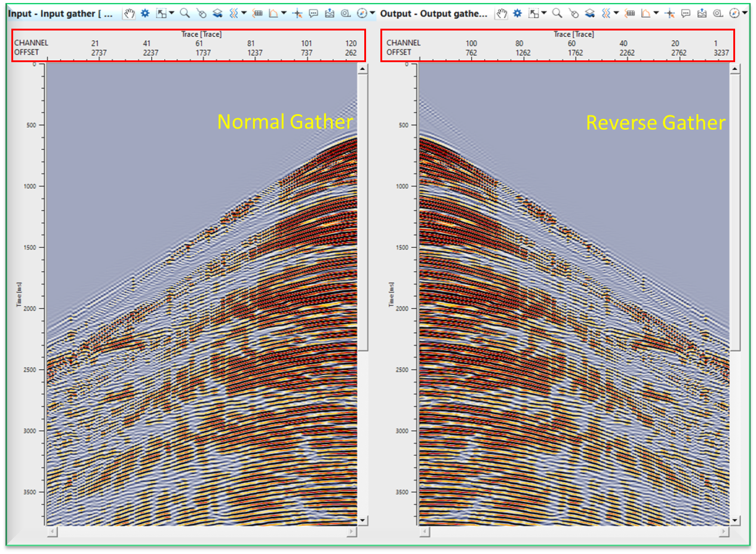Click Output gather panel title
Image resolution: width=756 pixels, height=554 pixels.
pos(434,13)
